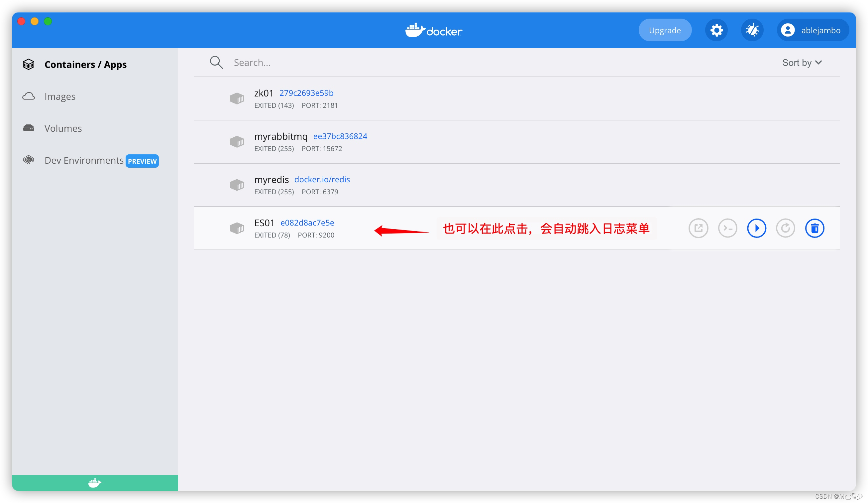868x503 pixels.
Task: Open Dev Environments preview section
Action: [x=84, y=160]
